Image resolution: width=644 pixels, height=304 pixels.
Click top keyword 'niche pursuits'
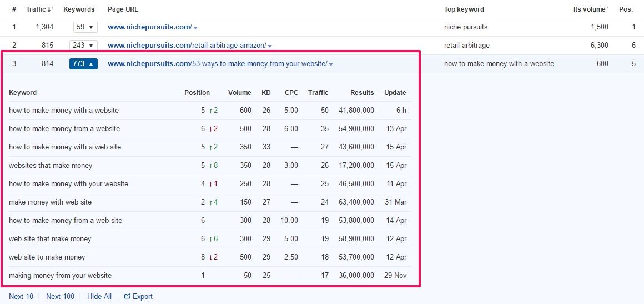[466, 27]
